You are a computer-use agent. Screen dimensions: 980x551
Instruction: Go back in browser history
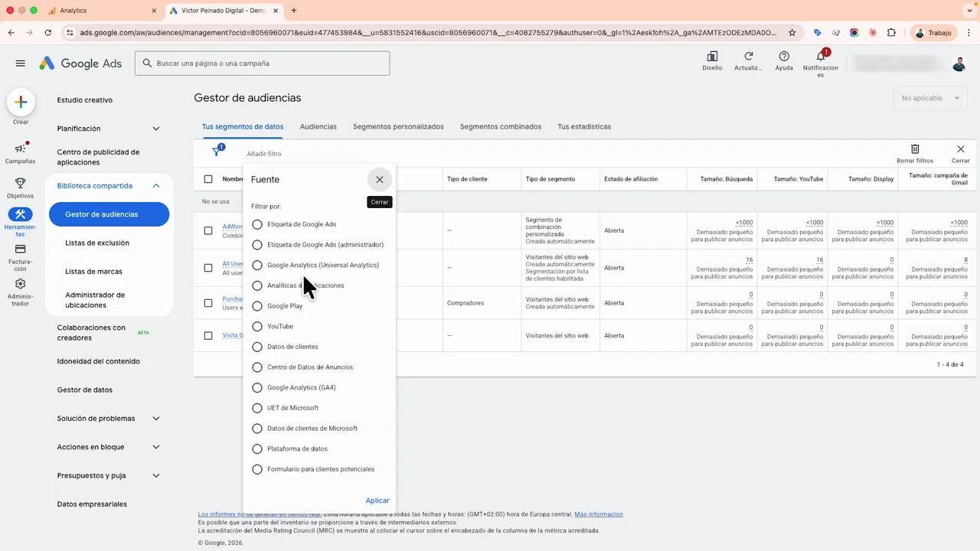11,33
